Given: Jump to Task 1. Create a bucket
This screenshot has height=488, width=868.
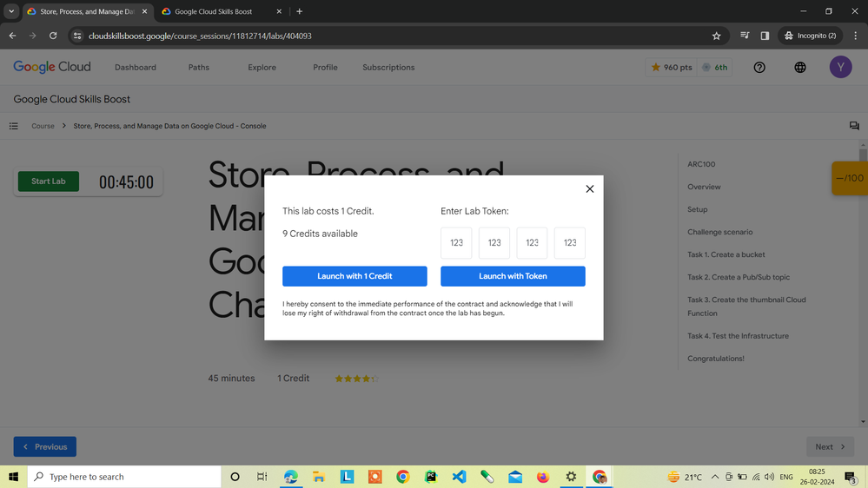Looking at the screenshot, I should (726, 255).
